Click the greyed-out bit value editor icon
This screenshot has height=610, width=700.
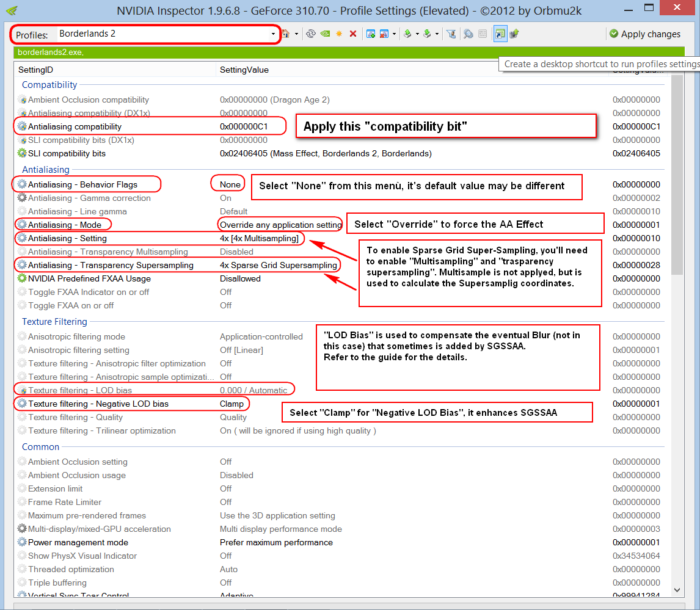pyautogui.click(x=483, y=34)
